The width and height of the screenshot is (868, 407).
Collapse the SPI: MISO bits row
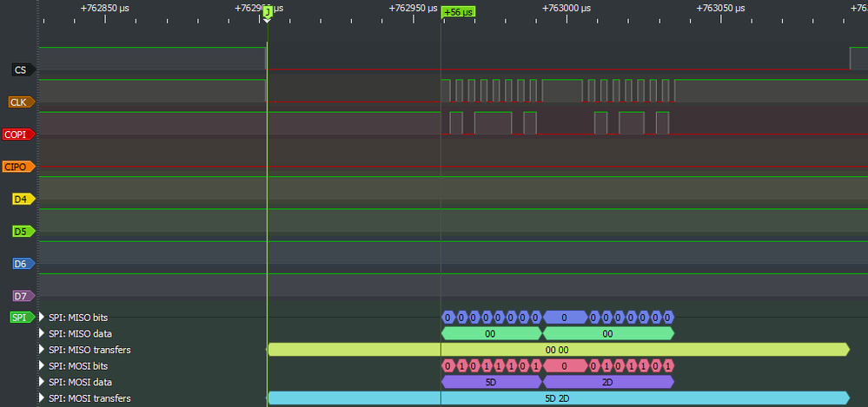coord(42,318)
